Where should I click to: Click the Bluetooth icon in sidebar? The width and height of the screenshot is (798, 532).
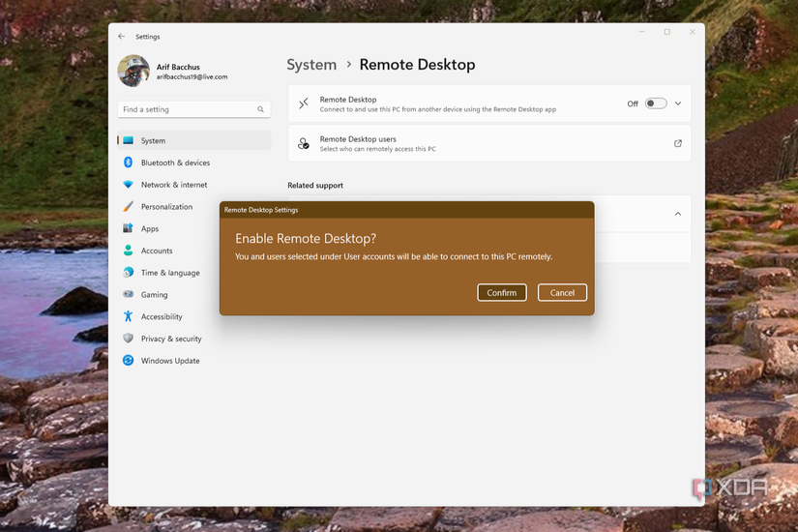pyautogui.click(x=129, y=163)
